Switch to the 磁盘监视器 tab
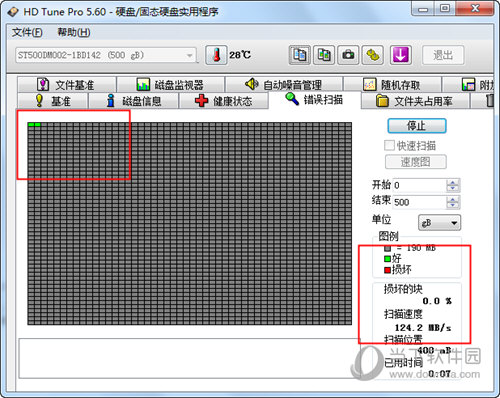The image size is (500, 398). [x=170, y=85]
